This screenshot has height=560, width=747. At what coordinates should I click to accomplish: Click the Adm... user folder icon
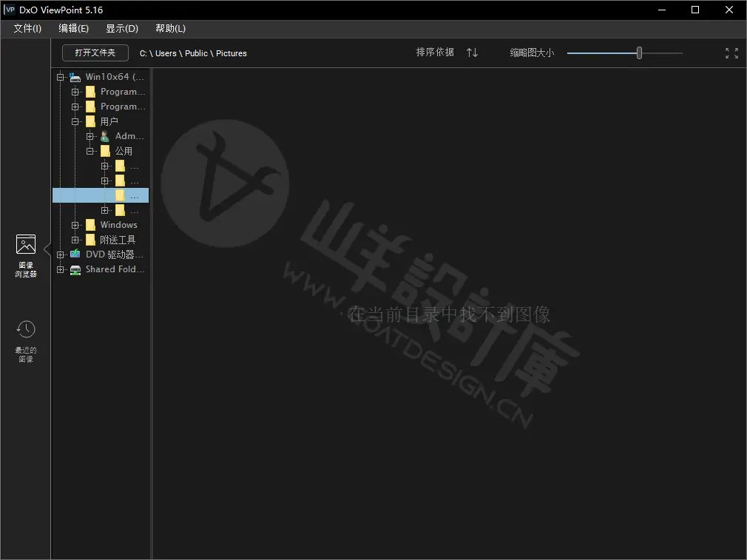coord(105,136)
